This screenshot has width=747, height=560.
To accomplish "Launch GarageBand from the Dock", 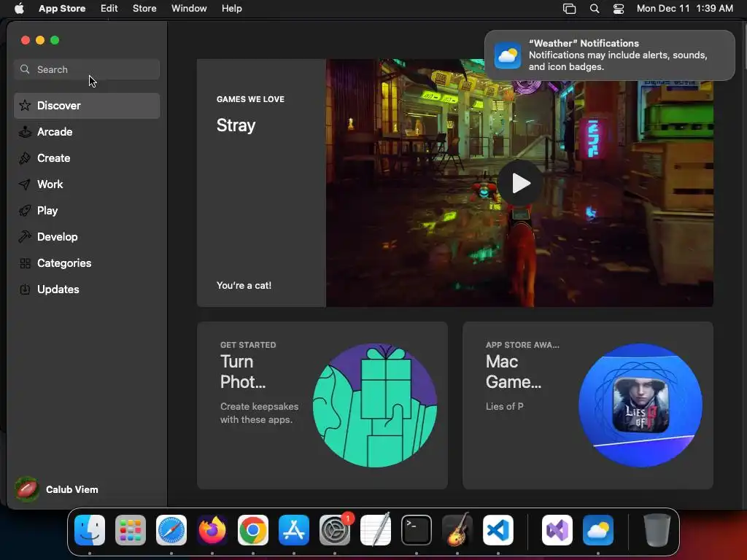I will 457,530.
